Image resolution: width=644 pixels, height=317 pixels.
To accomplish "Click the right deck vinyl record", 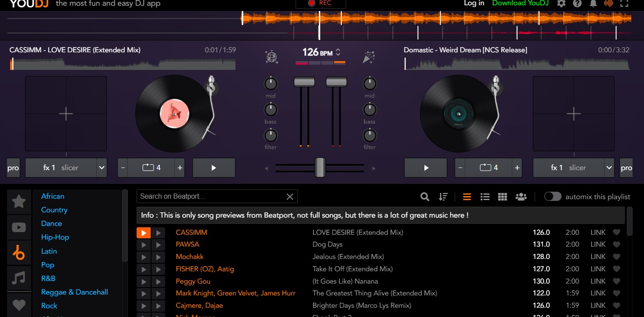I will tap(459, 114).
